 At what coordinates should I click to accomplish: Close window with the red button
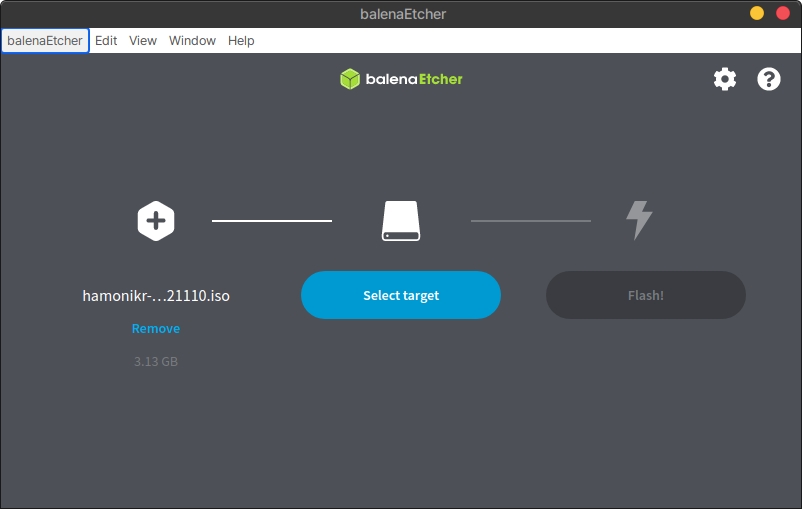click(x=783, y=13)
